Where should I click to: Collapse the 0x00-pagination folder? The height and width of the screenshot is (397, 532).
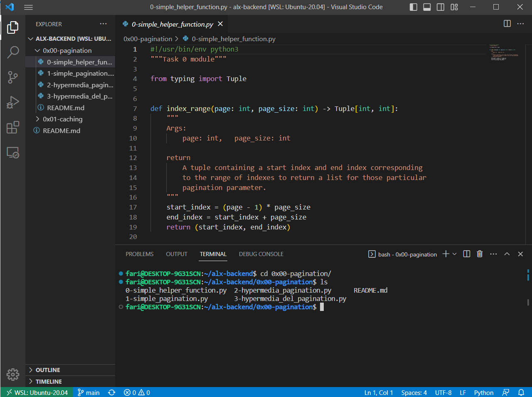[66, 50]
